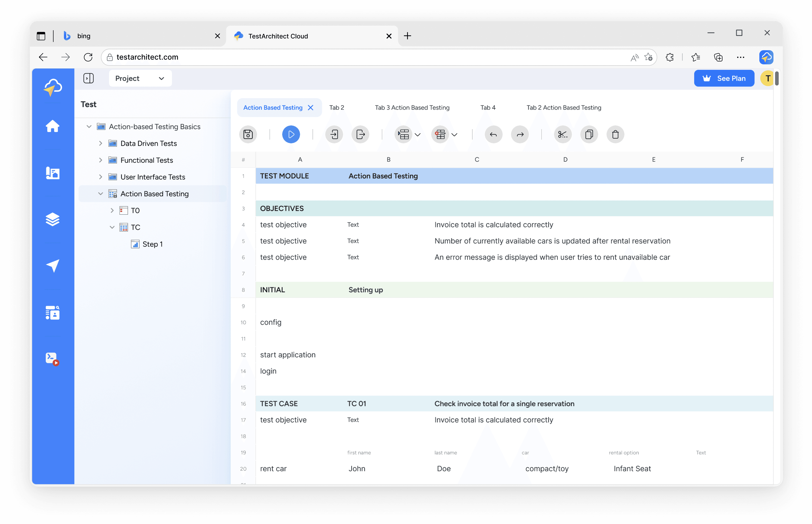Open a new browser tab
This screenshot has width=812, height=524.
pos(407,36)
